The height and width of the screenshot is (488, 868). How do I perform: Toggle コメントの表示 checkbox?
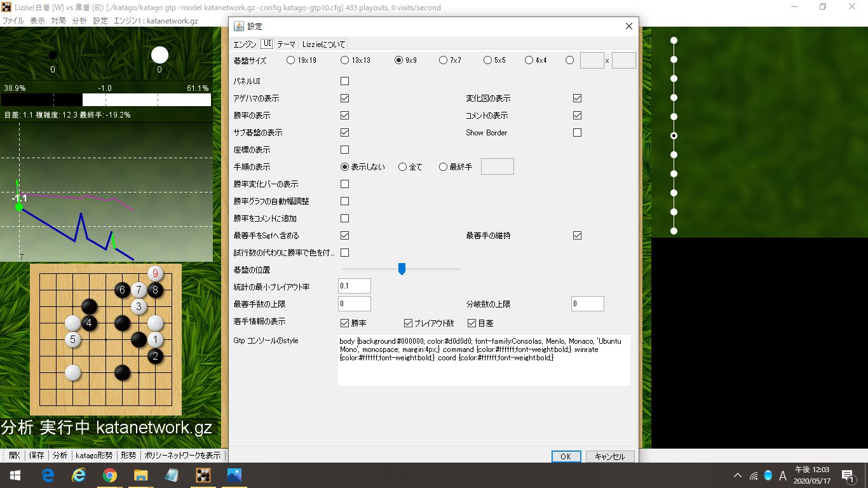click(x=577, y=116)
